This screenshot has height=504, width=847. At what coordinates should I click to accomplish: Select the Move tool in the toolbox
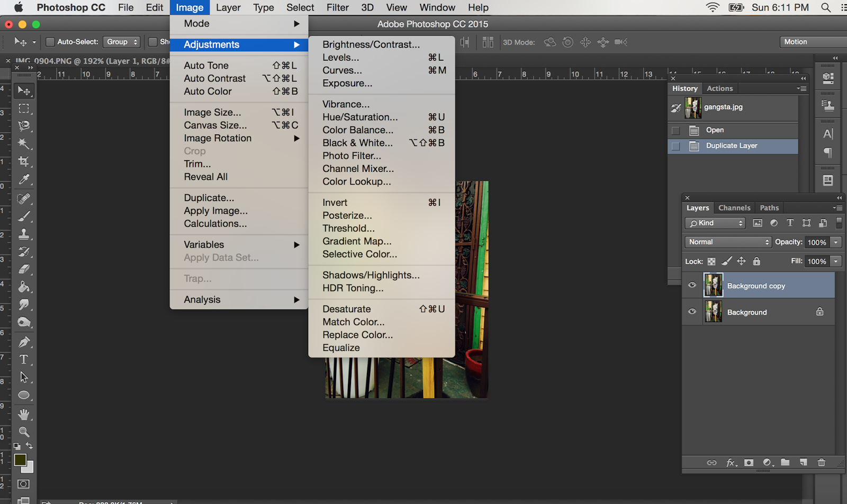(x=24, y=91)
